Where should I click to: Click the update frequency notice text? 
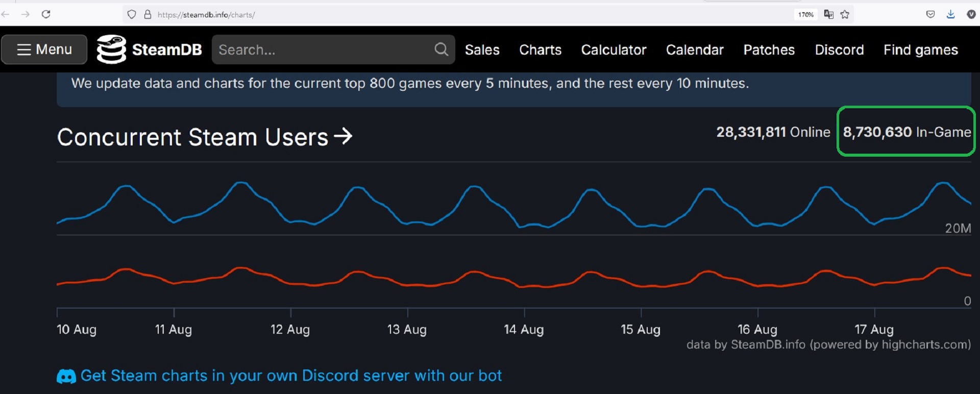(410, 83)
